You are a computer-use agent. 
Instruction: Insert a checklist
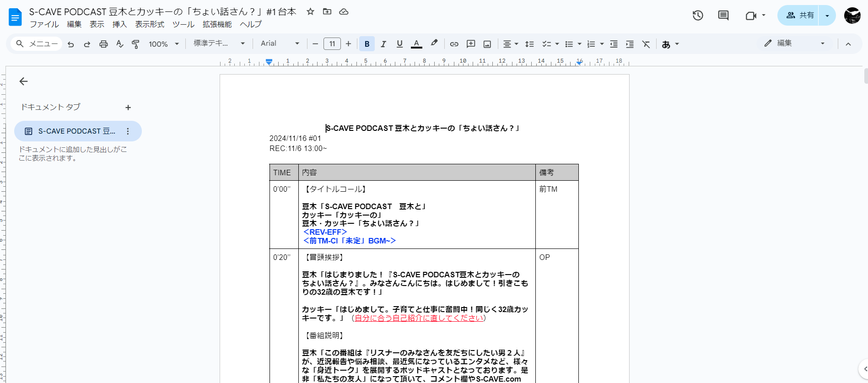(546, 44)
